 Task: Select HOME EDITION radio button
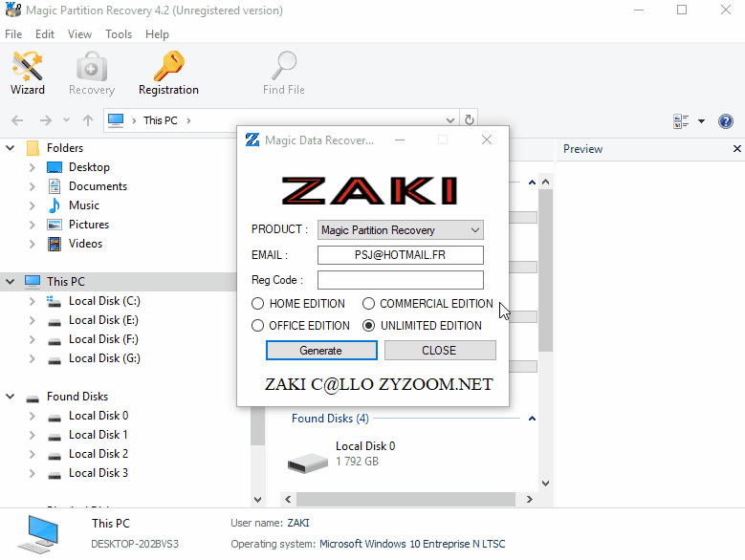[x=257, y=303]
